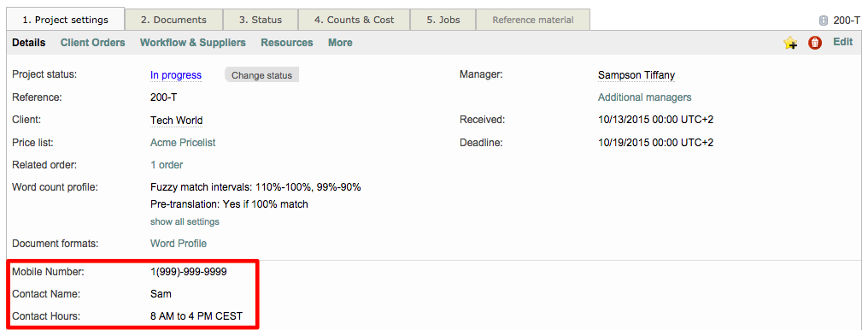868x330 pixels.
Task: Click the Edit link
Action: pos(843,42)
